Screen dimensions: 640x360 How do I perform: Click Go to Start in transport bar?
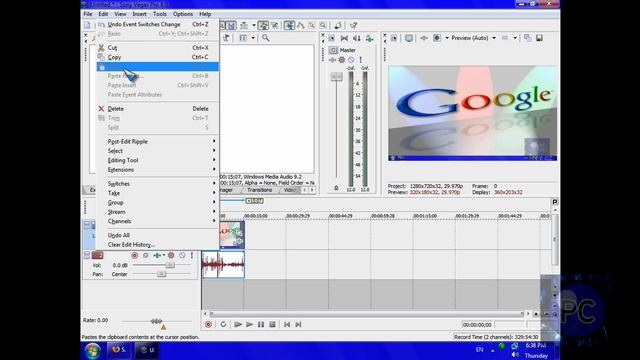click(287, 324)
